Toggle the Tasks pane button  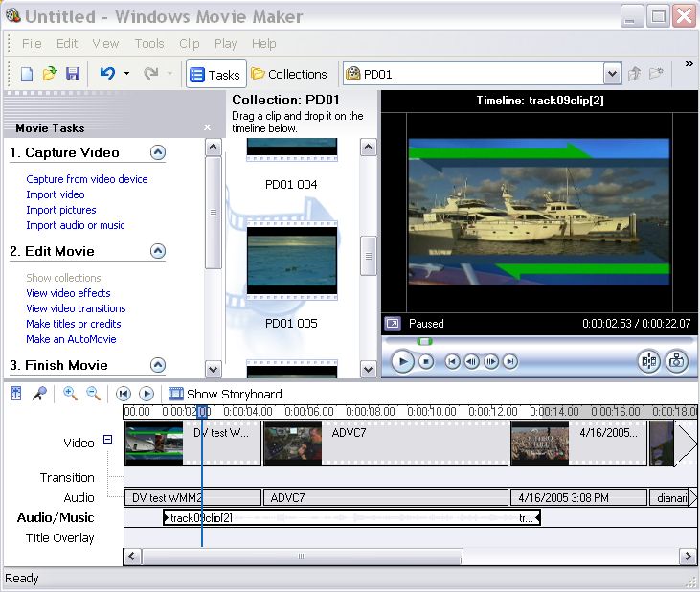tap(215, 74)
